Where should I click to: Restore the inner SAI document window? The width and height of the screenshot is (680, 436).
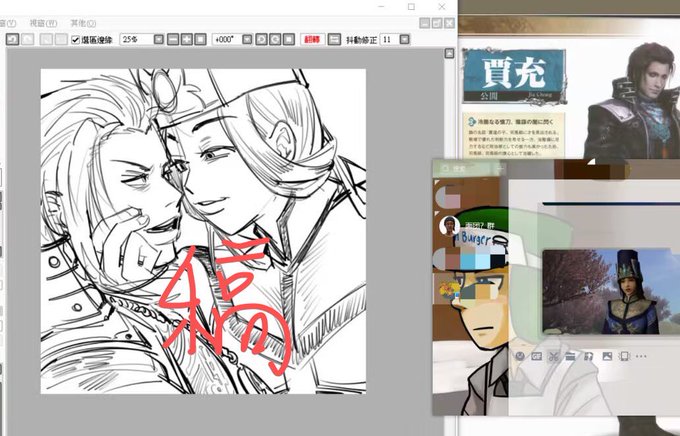tap(437, 23)
